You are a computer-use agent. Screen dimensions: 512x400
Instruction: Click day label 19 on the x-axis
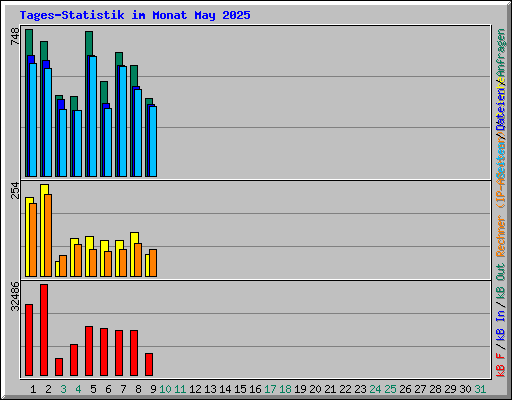tap(300, 389)
